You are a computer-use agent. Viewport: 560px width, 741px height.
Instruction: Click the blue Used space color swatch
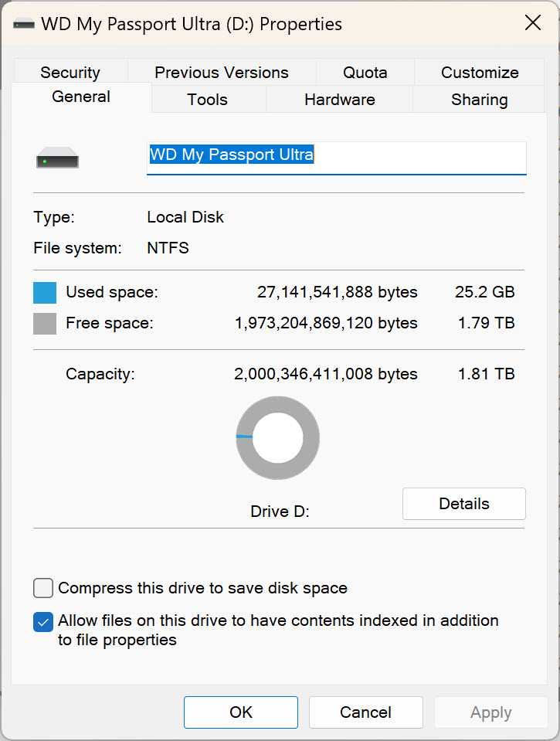[x=45, y=293]
